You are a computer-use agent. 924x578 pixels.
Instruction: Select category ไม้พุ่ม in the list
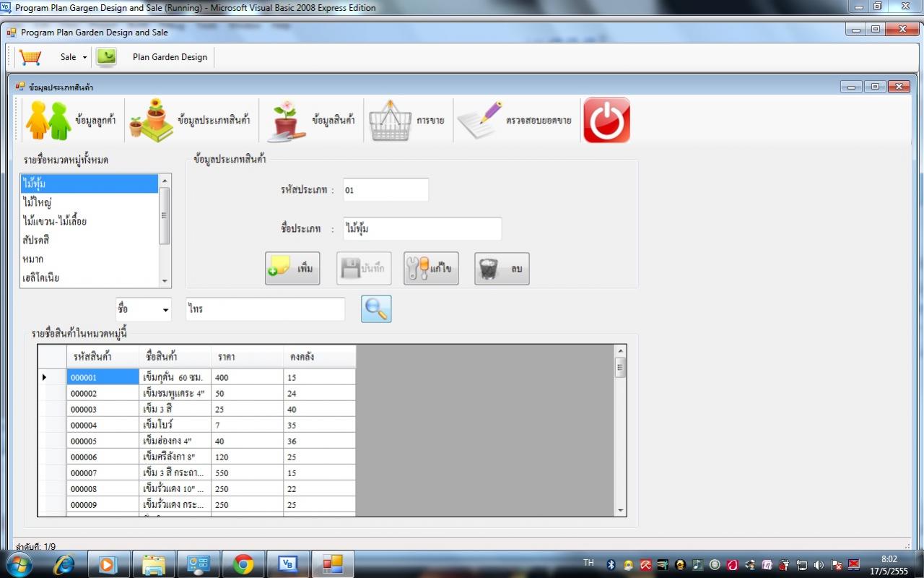[89, 184]
